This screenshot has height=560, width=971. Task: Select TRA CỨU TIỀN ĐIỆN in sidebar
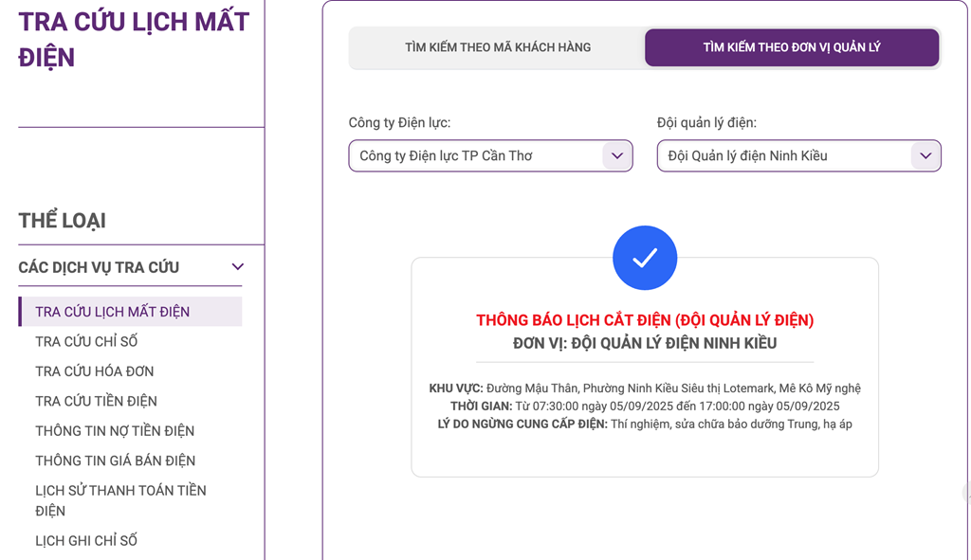click(x=96, y=401)
